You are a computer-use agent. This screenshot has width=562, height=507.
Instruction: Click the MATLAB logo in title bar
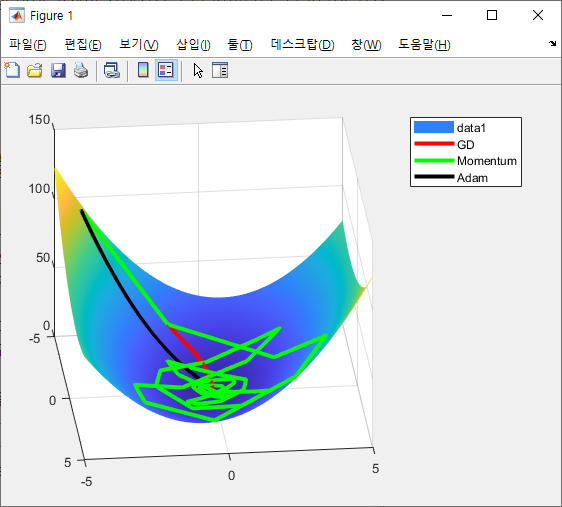tap(17, 15)
